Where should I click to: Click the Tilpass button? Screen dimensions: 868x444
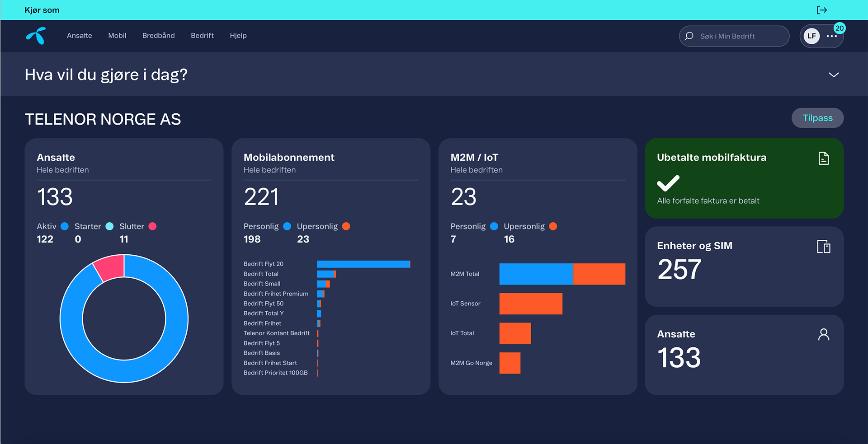click(x=817, y=118)
